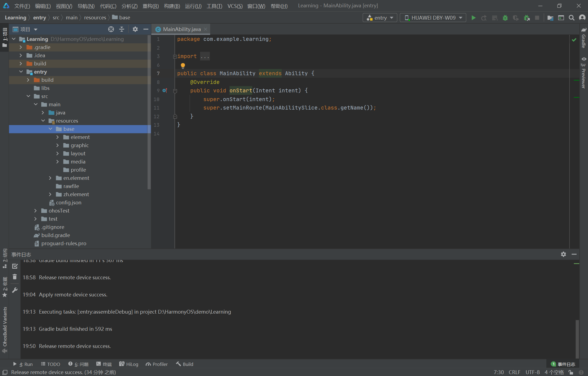Expand the layout folder in the tree

[x=57, y=153]
